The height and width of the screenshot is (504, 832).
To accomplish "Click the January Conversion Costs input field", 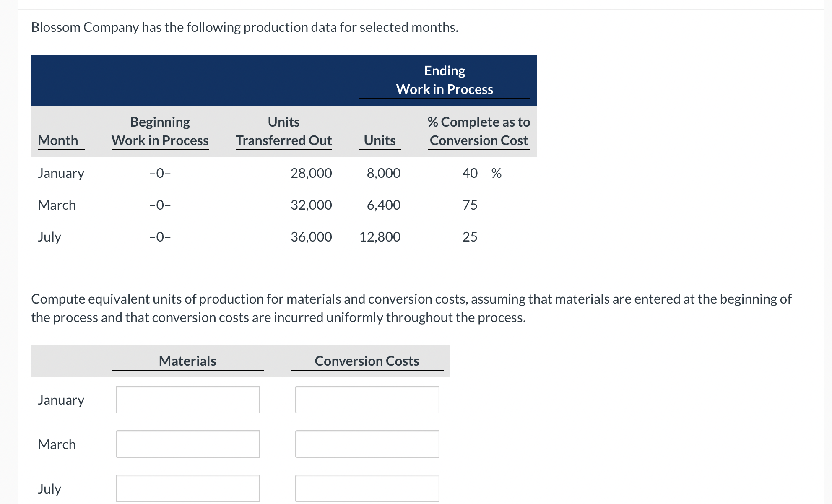I will (x=367, y=399).
